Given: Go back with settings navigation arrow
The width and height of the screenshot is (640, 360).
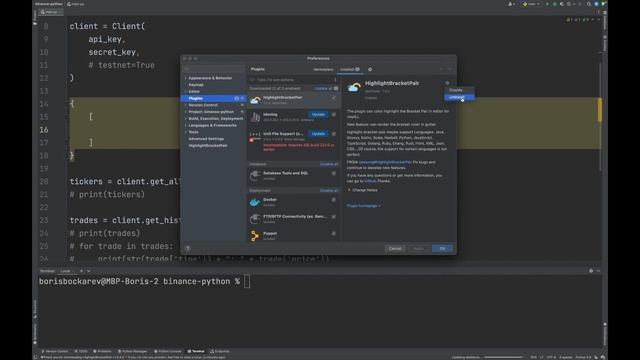Looking at the screenshot, I should [x=441, y=69].
